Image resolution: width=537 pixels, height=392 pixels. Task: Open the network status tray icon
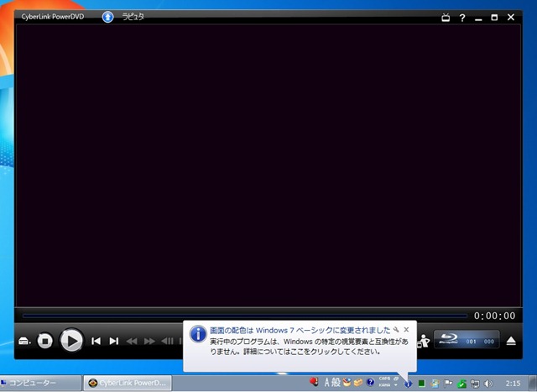click(475, 384)
